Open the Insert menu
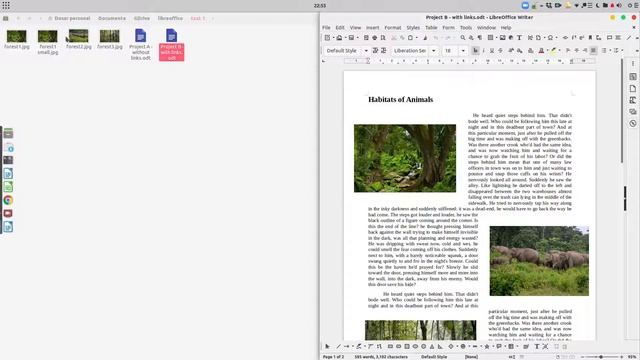The image size is (640, 360). click(372, 28)
